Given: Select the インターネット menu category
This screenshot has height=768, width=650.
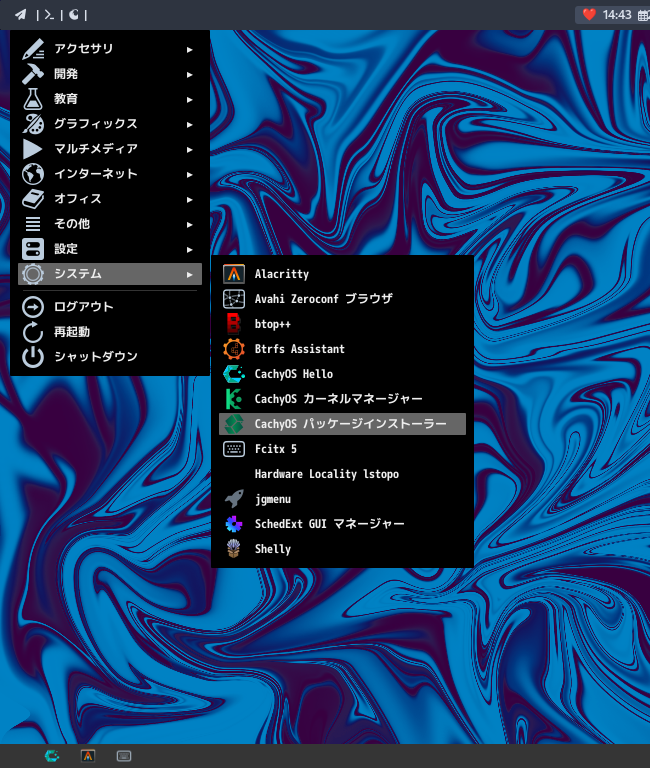Looking at the screenshot, I should coord(110,174).
